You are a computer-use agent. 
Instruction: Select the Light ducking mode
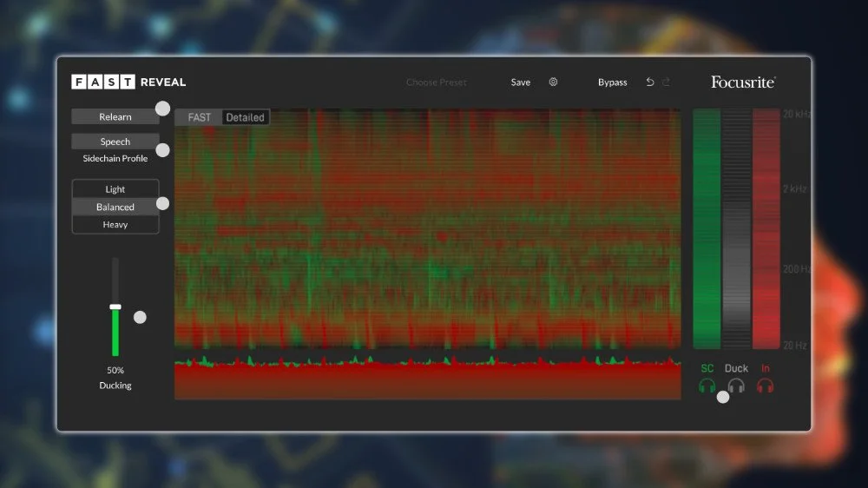pos(115,189)
